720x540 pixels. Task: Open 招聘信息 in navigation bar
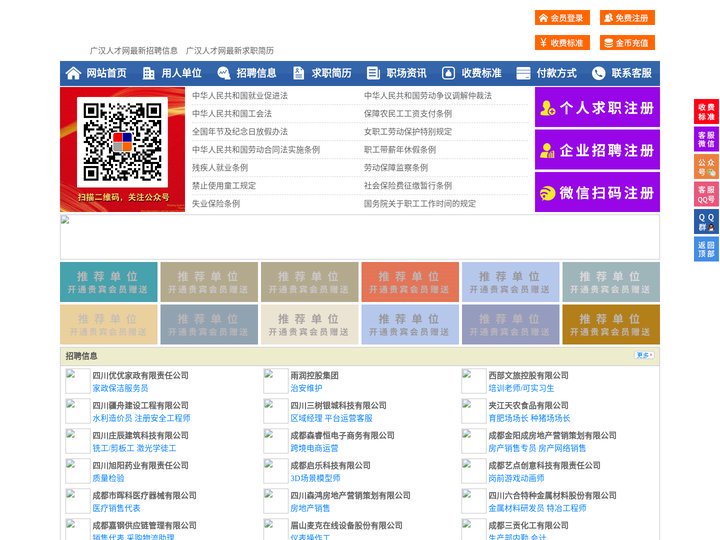[x=256, y=73]
